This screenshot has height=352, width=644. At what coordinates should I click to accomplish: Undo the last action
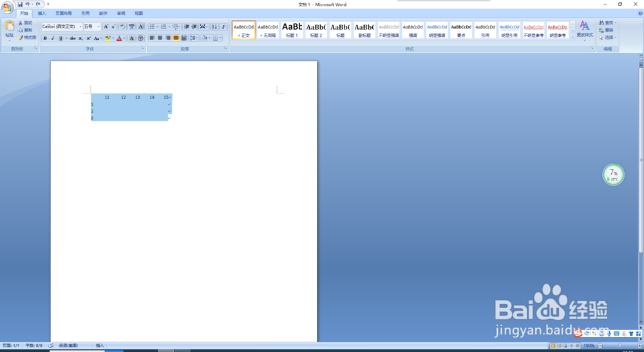(28, 4)
